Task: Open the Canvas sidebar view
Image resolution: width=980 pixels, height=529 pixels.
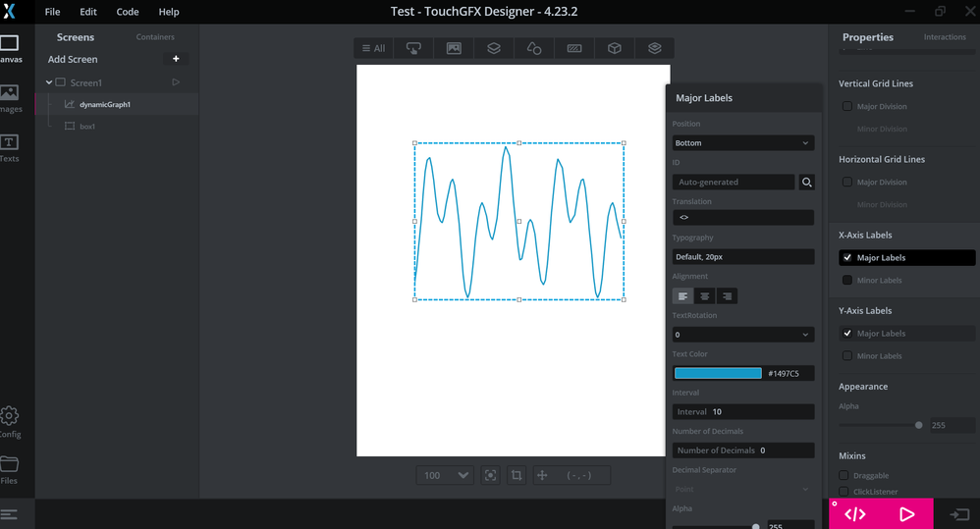Action: 10,49
